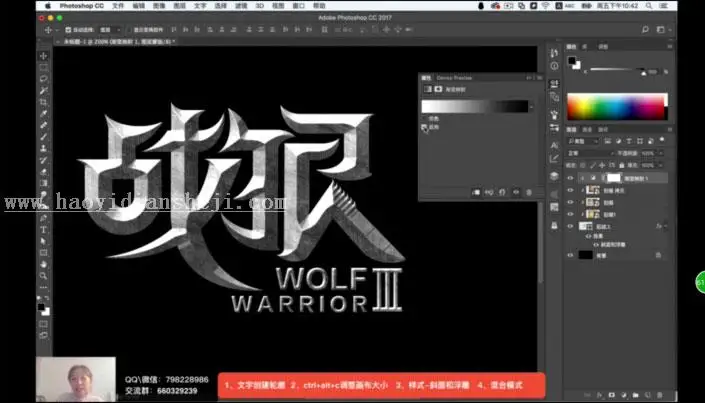The image size is (705, 403).
Task: Hide the Gradient Map 1 layer
Action: [x=570, y=178]
